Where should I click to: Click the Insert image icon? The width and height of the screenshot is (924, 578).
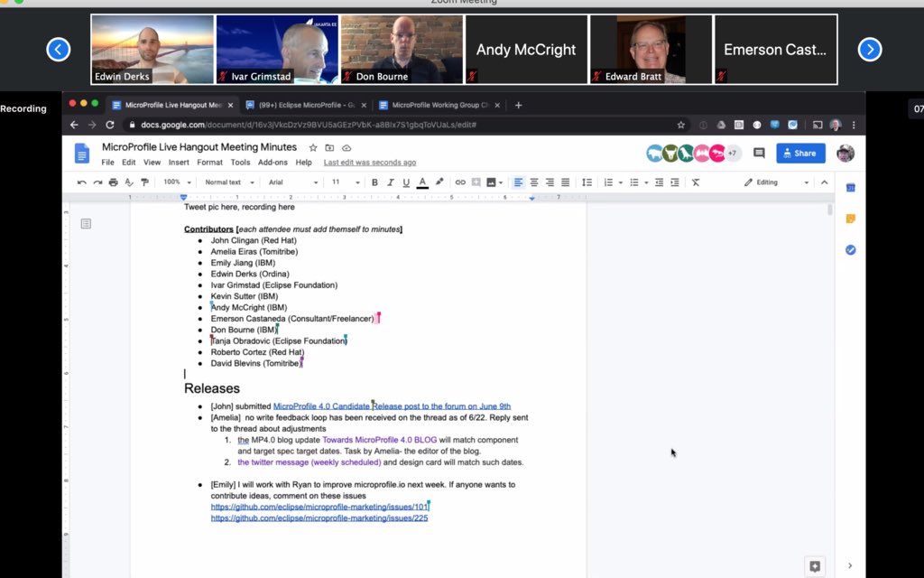[491, 182]
